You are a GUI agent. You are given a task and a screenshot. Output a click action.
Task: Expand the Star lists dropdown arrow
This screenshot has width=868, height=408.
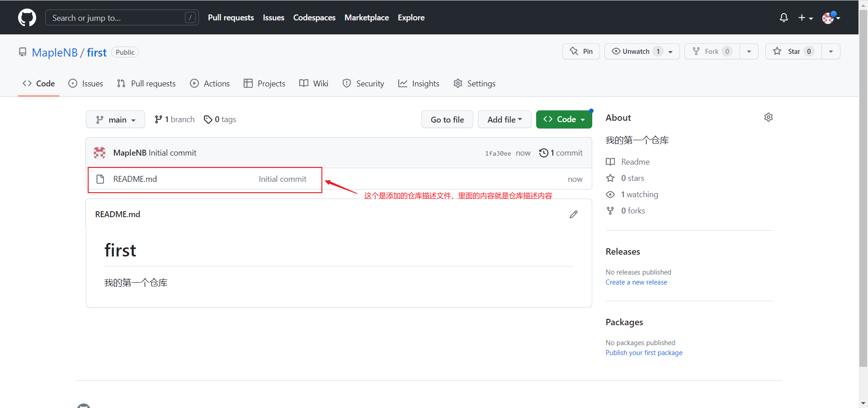coord(831,51)
